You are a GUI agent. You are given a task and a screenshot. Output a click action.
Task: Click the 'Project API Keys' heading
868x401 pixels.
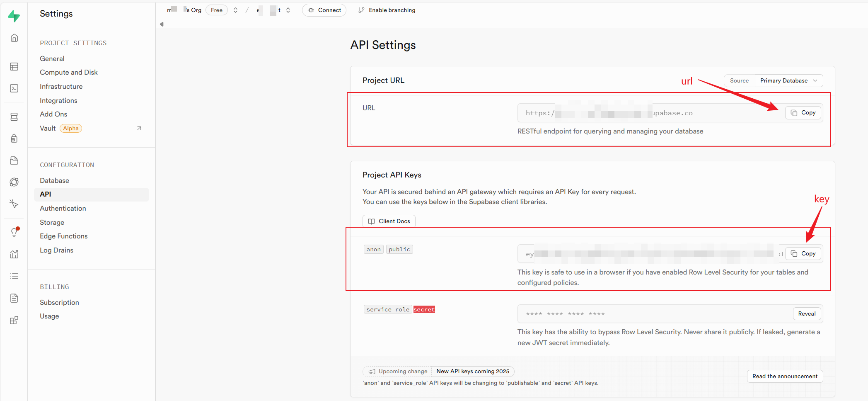(392, 175)
